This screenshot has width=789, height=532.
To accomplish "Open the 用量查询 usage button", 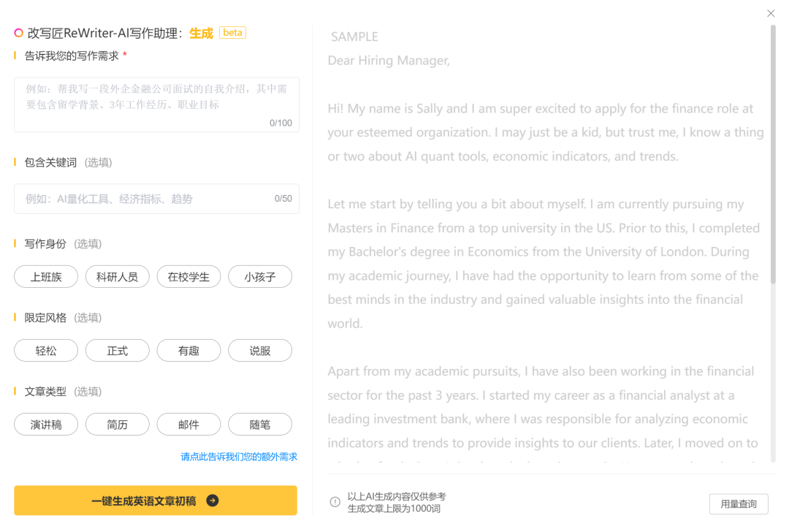I will (739, 503).
